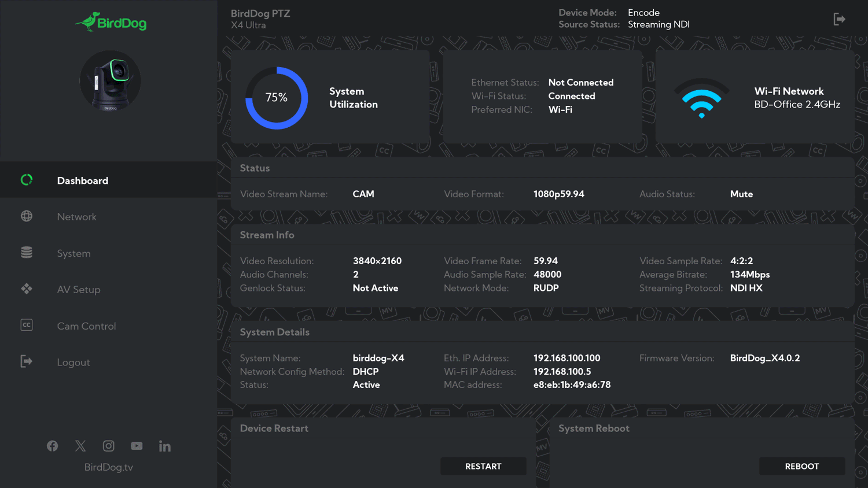Go to the Network menu item
The image size is (868, 488).
point(109,217)
